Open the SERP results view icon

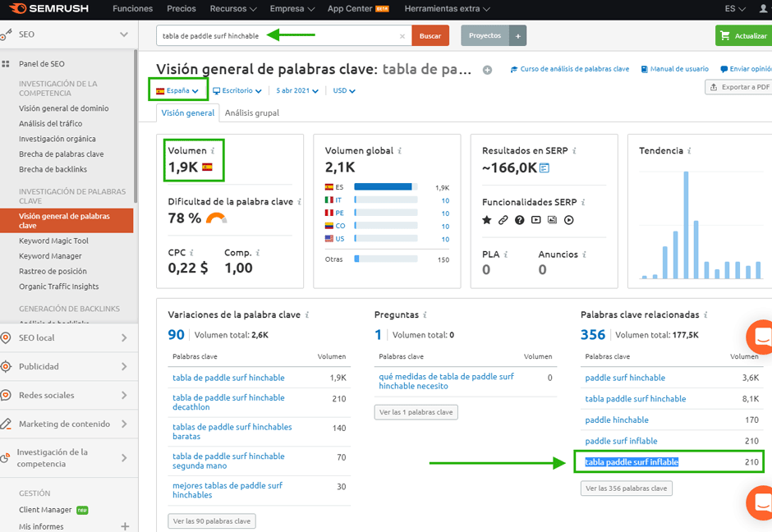coord(545,168)
